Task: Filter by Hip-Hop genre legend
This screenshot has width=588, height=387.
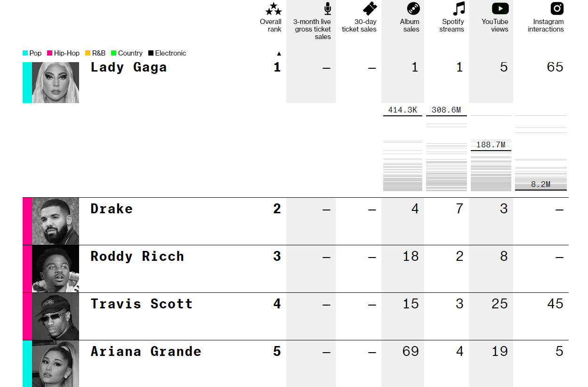Action: [64, 53]
